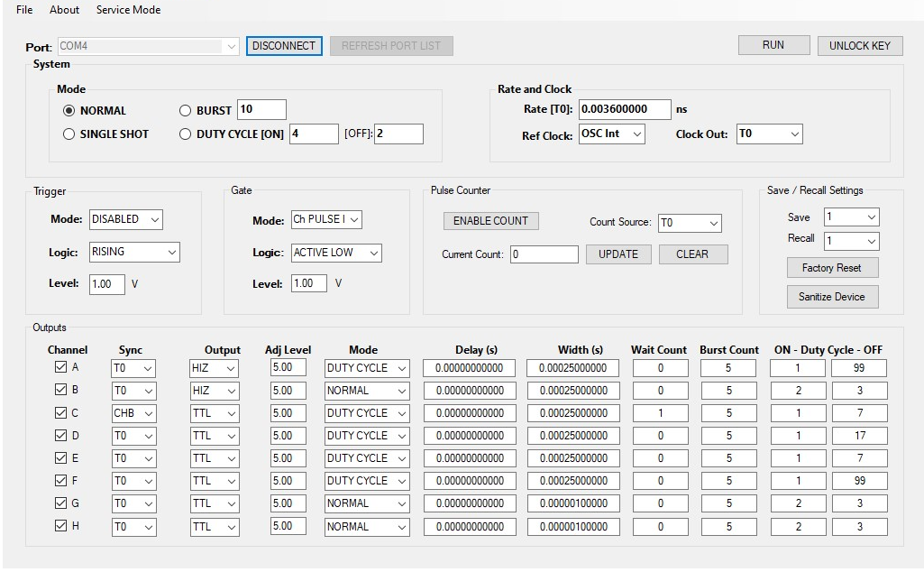Screen dimensions: 924x572
Task: Select the BURST mode radio button
Action: coord(186,110)
